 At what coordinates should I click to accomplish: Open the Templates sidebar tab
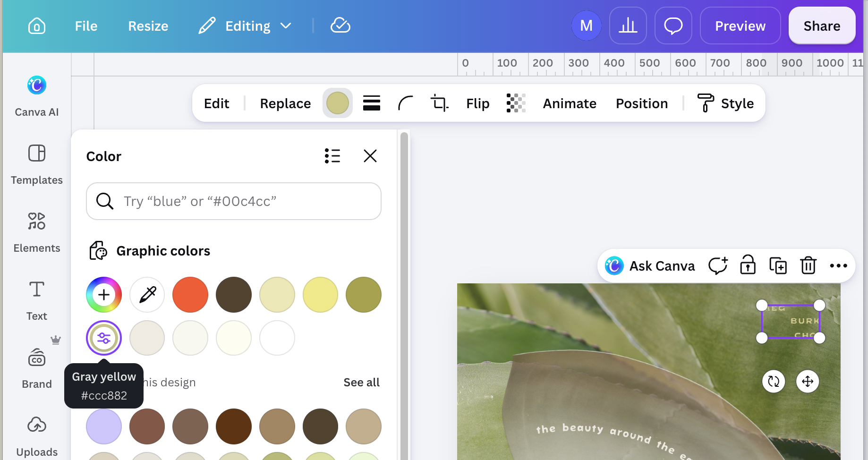pyautogui.click(x=37, y=164)
